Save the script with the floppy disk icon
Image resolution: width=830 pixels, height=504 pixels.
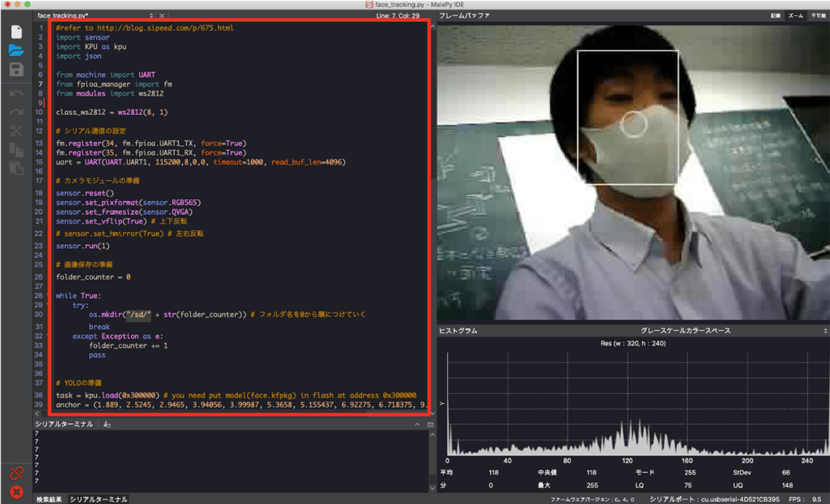17,69
